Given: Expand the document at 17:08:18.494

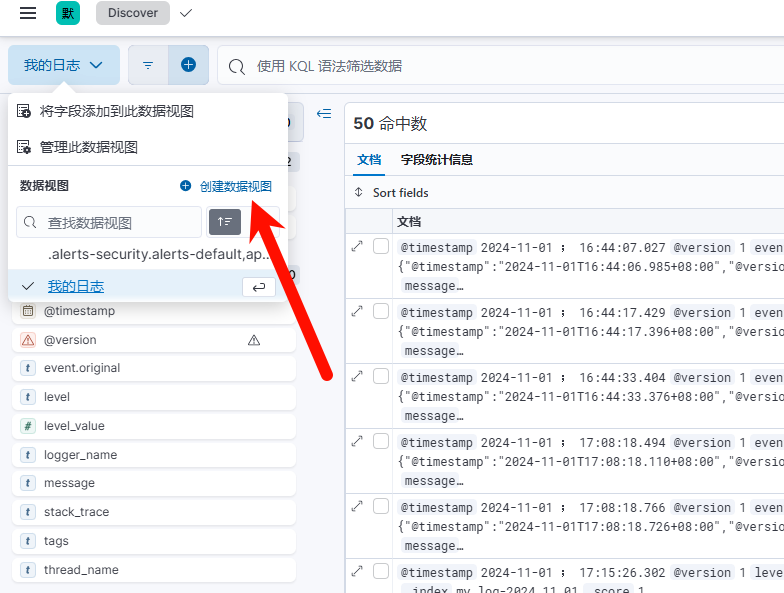Looking at the screenshot, I should [357, 441].
